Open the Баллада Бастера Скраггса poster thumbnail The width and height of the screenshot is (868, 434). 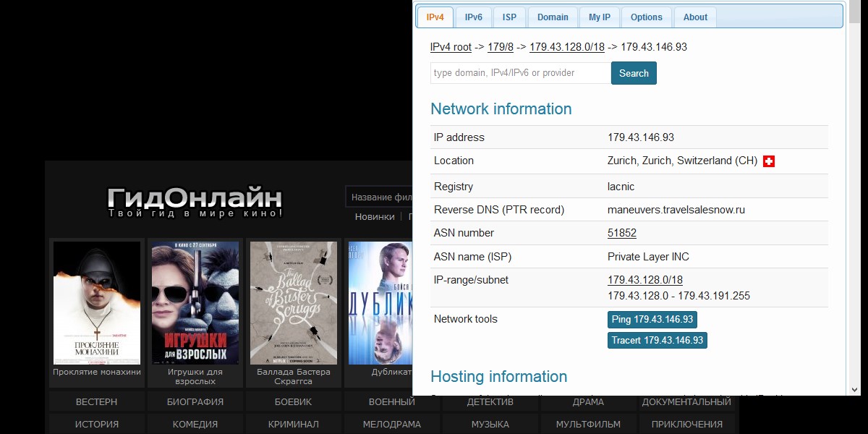(294, 303)
